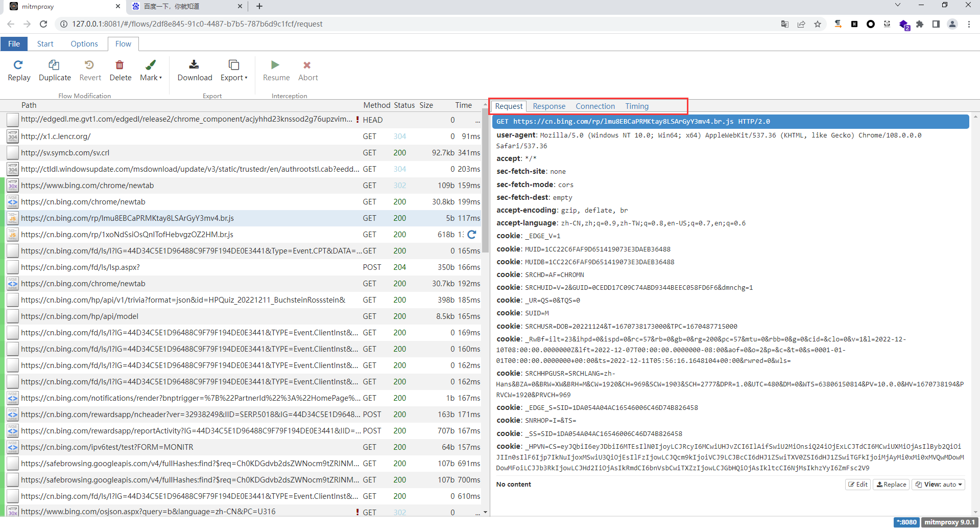Switch to the Baidu browser tab
980x528 pixels.
pos(186,7)
